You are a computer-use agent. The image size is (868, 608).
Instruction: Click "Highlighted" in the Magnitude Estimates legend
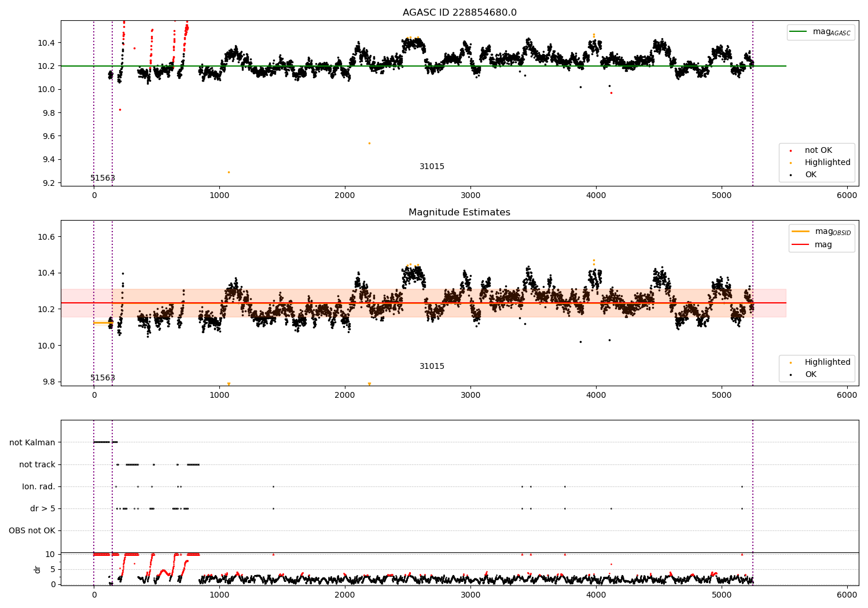[x=827, y=362]
